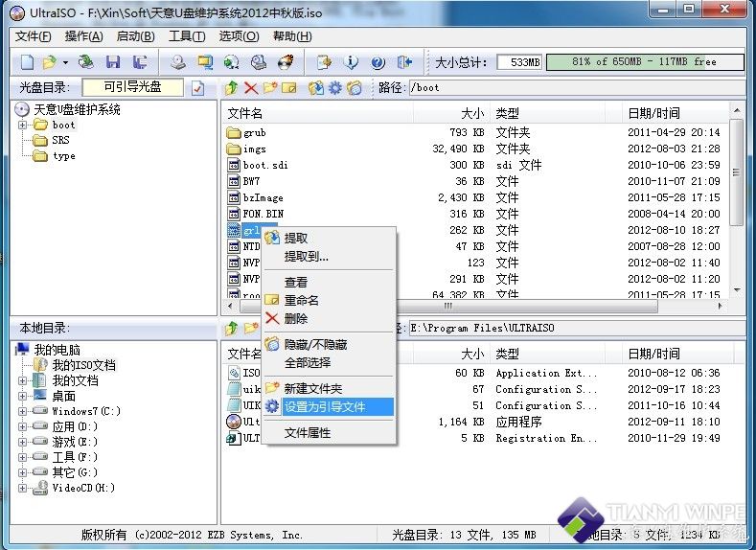This screenshot has height=550, width=756.
Task: Click New folder icon in disc toolbar
Action: coord(270,87)
